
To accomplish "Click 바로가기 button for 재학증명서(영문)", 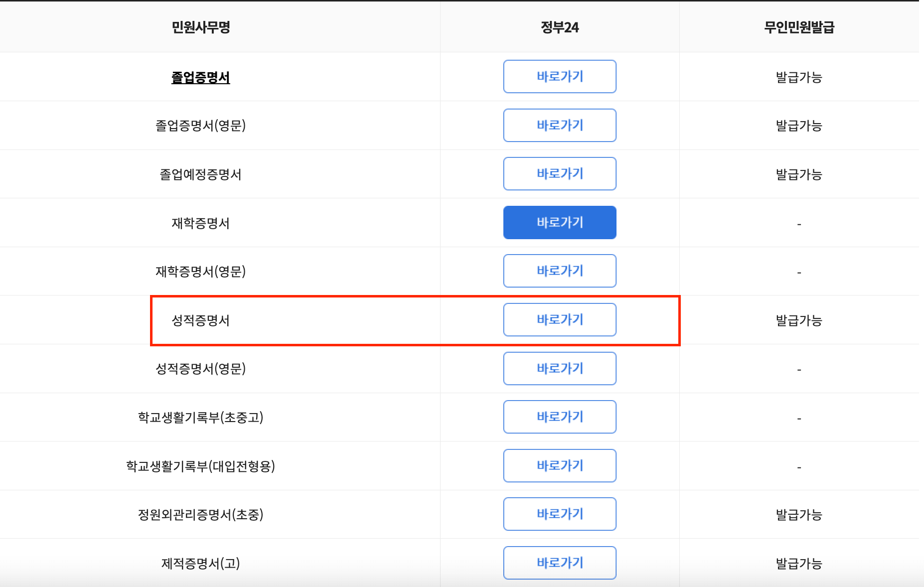I will point(560,271).
